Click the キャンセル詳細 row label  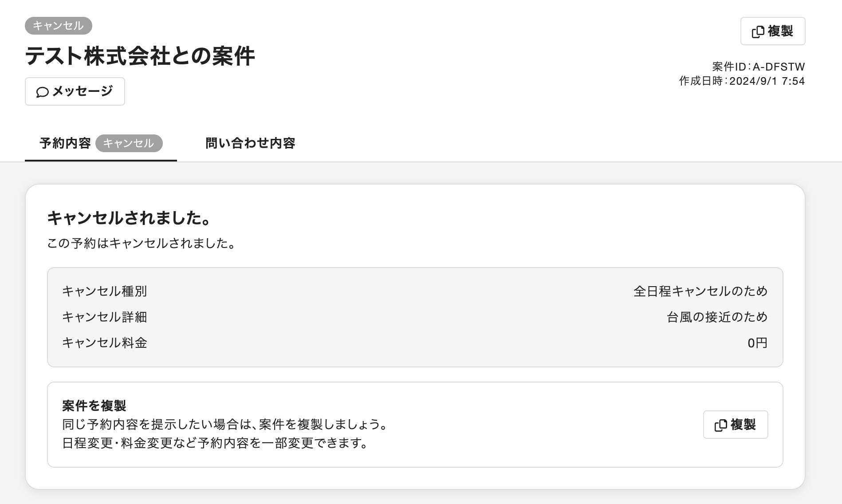105,317
